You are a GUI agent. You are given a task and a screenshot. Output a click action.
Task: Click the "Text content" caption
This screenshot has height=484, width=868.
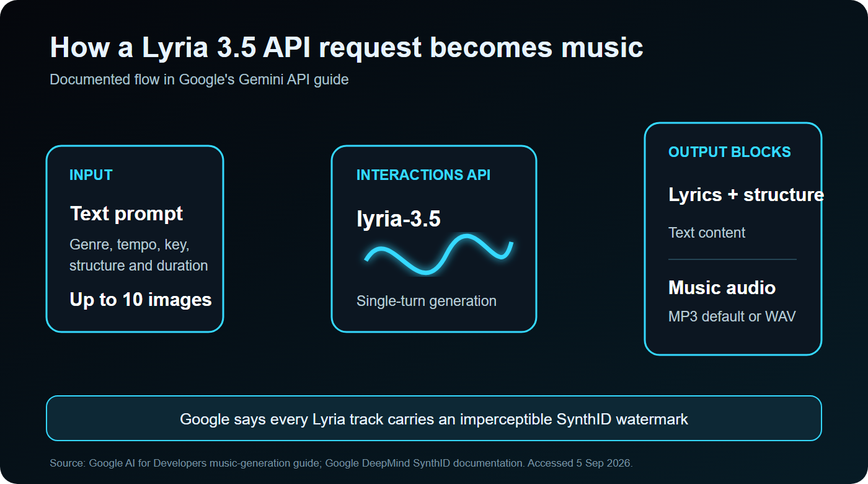click(x=707, y=233)
